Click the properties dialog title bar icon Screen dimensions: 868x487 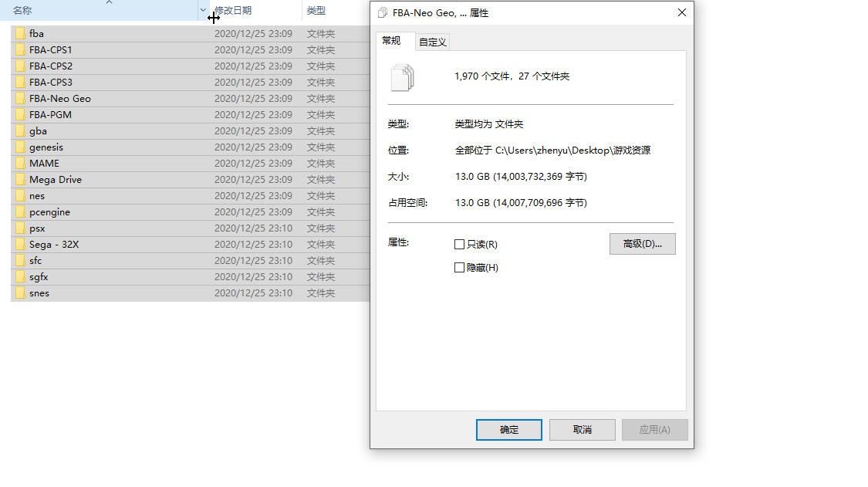coord(383,13)
